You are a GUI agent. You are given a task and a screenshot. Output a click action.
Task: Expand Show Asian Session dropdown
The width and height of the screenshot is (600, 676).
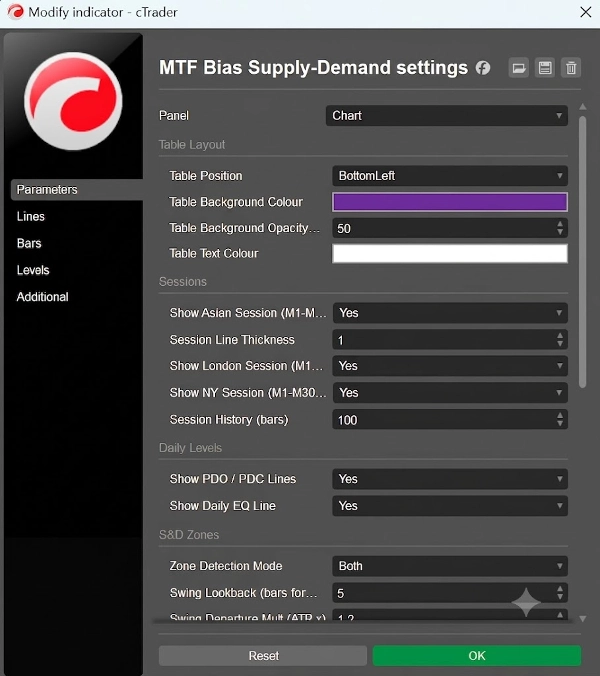point(450,313)
